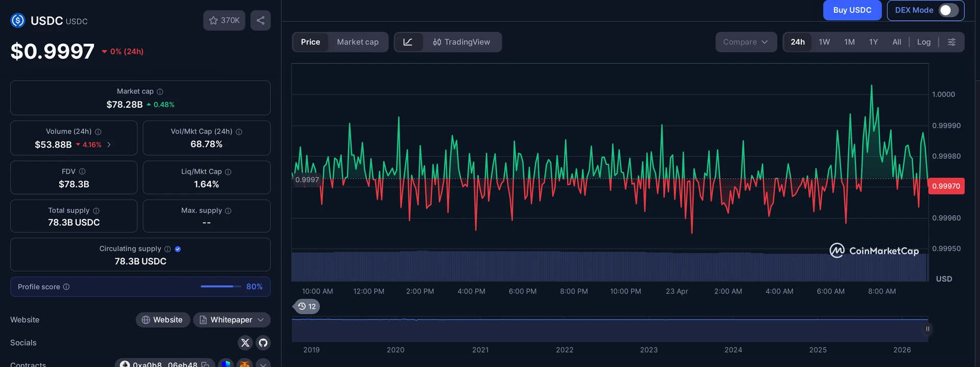Viewport: 980px width, 367px height.
Task: Select the 24h time range
Action: click(798, 42)
